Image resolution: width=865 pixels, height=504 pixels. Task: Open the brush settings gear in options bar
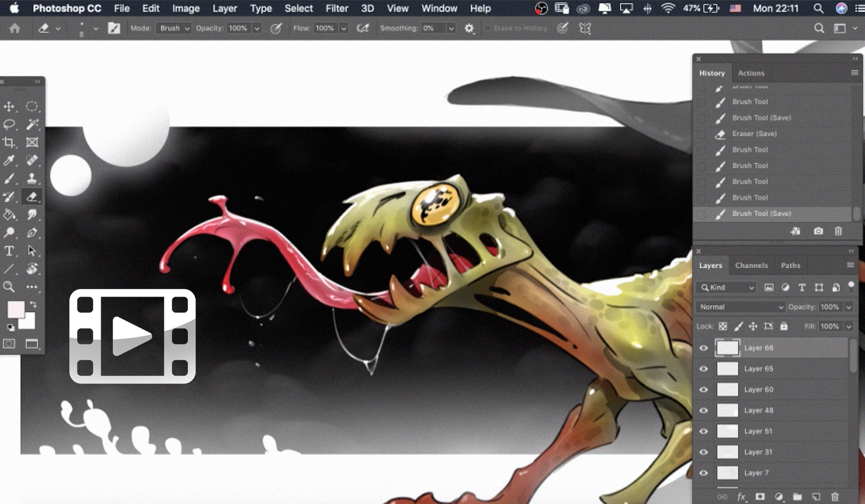click(x=469, y=28)
